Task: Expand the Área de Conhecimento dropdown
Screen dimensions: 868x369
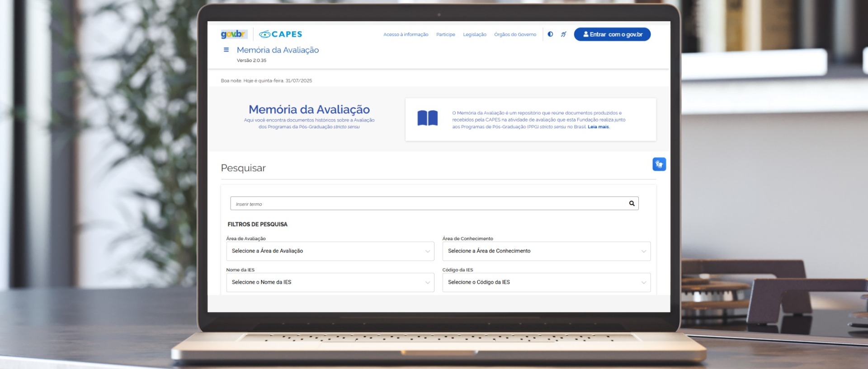Action: [546, 251]
